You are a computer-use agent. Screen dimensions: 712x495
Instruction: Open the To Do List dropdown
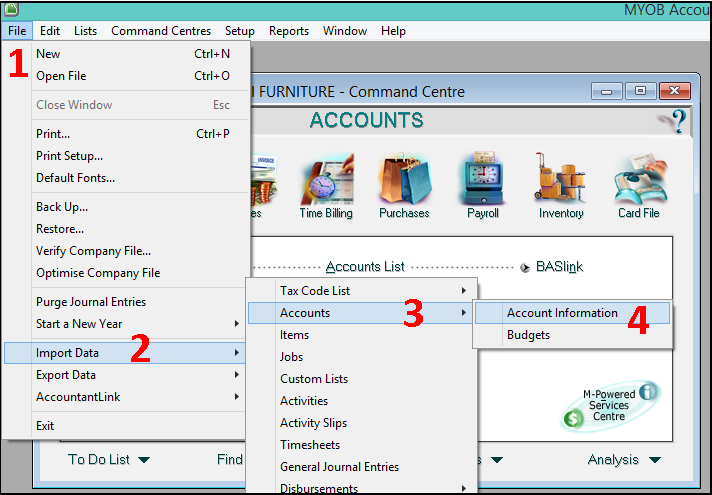(x=109, y=460)
